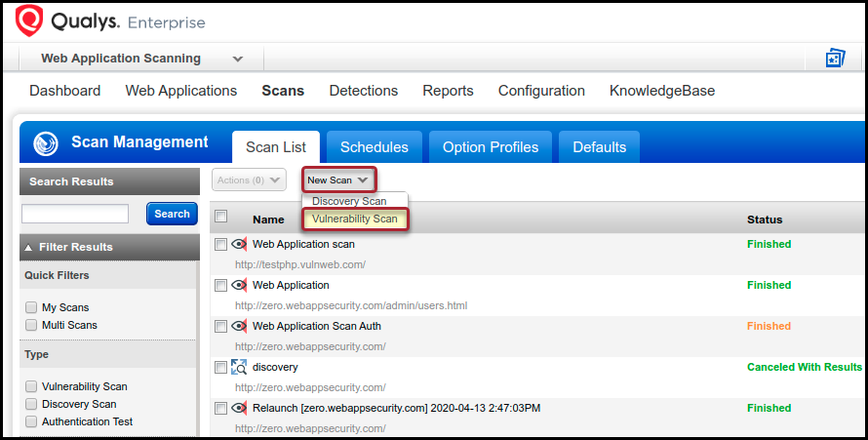Check the Web Application Scan Auth checkbox
Viewport: 868px width, 440px height.
220,326
